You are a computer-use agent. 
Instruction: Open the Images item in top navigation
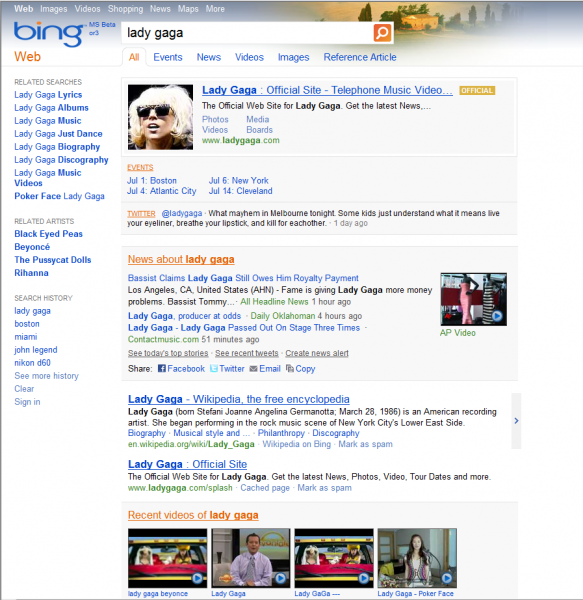54,9
